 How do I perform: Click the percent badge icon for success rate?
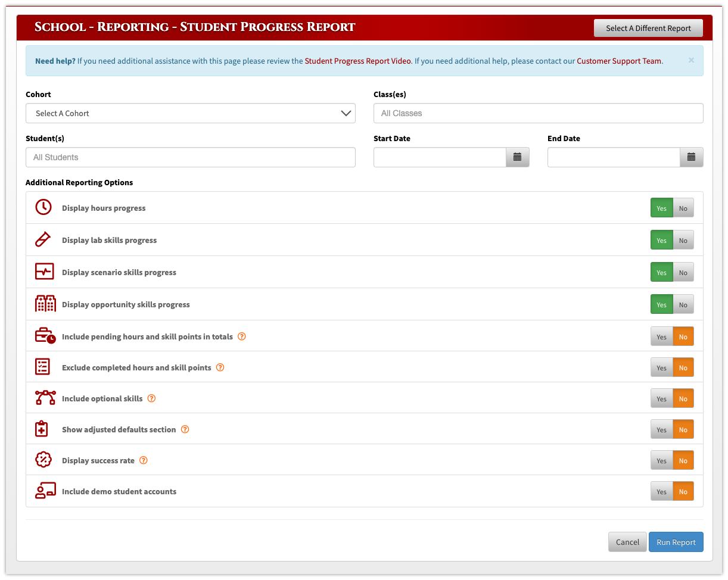43,460
